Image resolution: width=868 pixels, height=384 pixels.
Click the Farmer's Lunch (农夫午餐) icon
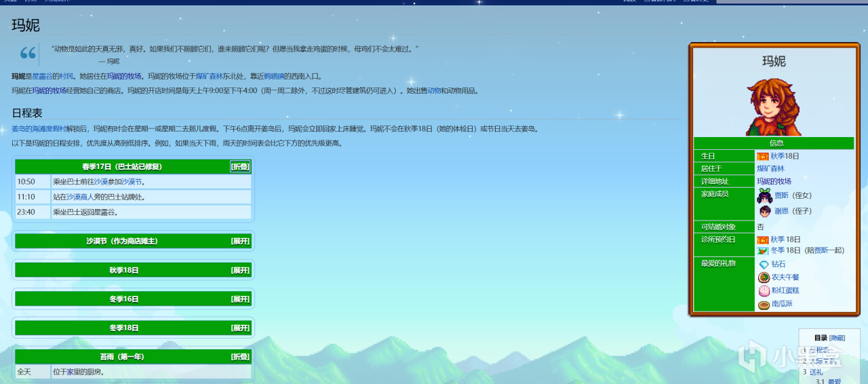764,277
